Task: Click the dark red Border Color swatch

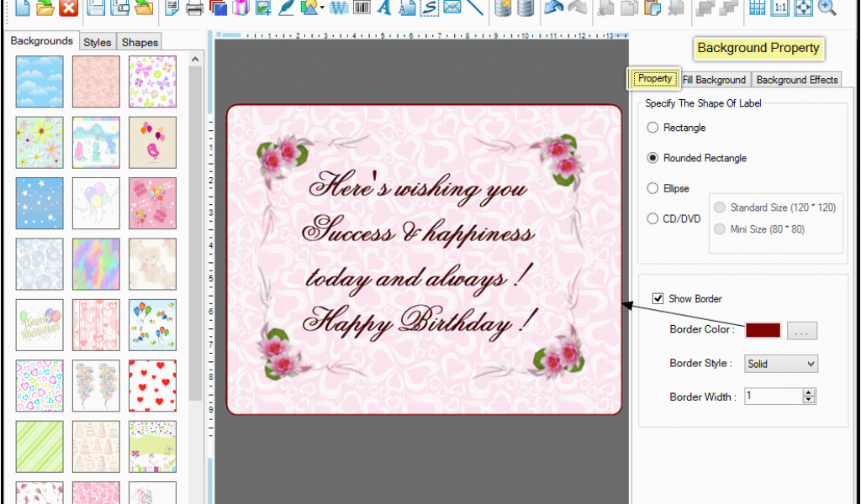Action: pos(763,330)
